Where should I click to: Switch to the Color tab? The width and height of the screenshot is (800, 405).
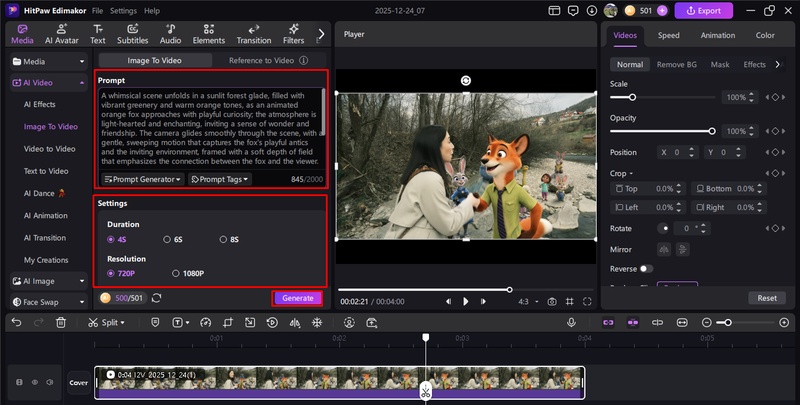[x=765, y=35]
